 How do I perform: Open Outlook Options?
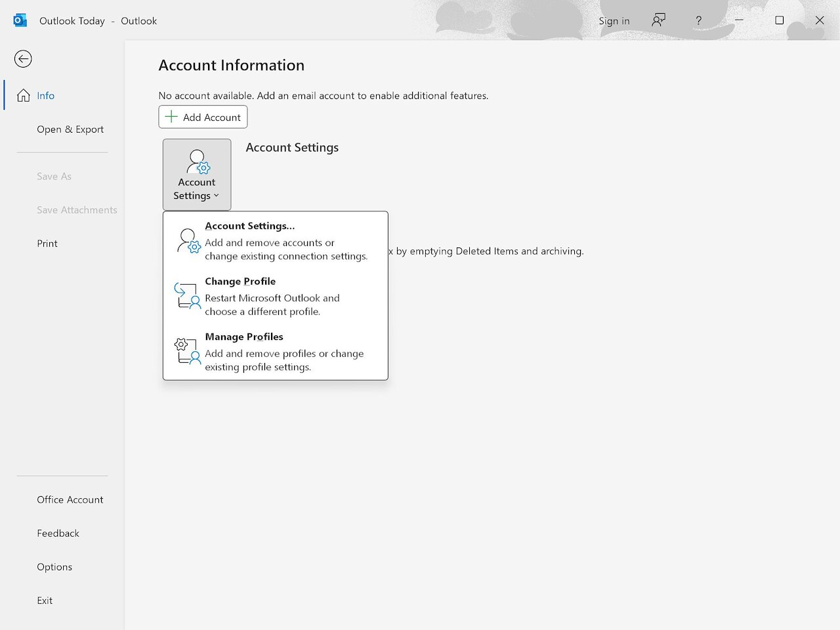coord(54,566)
